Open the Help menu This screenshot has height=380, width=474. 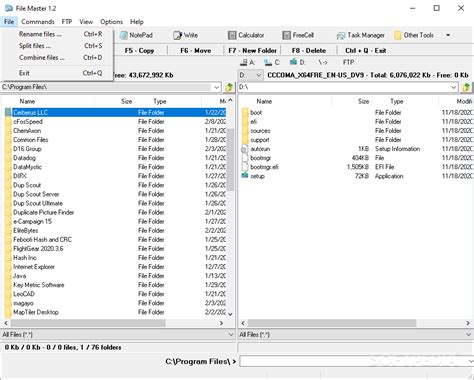[x=137, y=22]
